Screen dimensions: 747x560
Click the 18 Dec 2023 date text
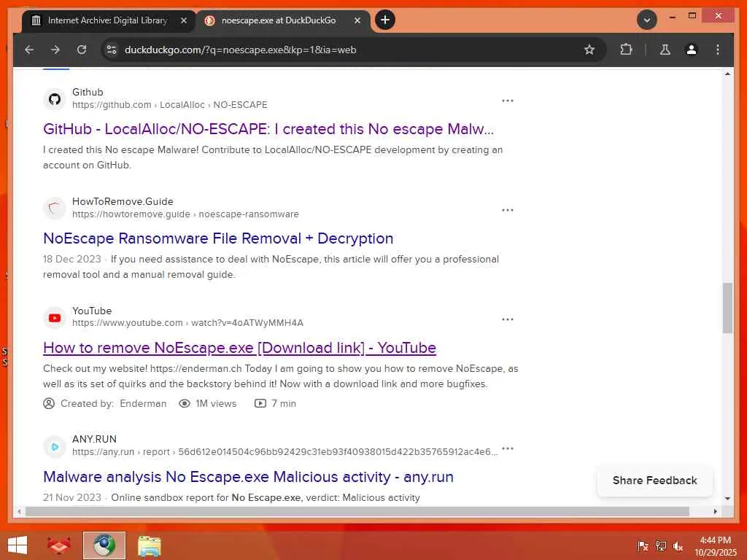72,259
